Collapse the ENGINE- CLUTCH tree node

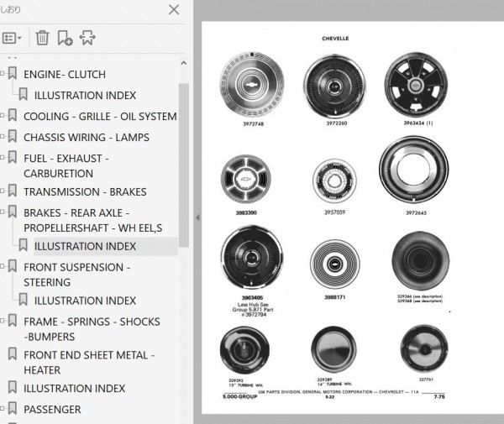point(3,74)
